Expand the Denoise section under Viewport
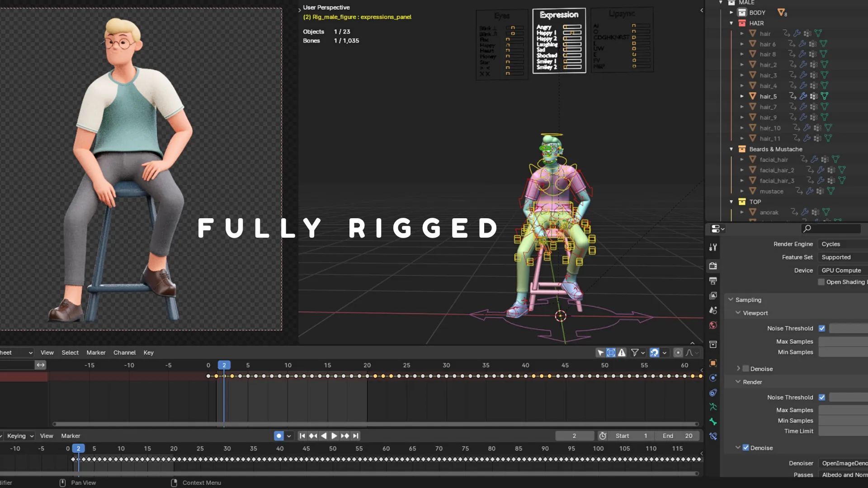868x488 pixels. pyautogui.click(x=739, y=369)
